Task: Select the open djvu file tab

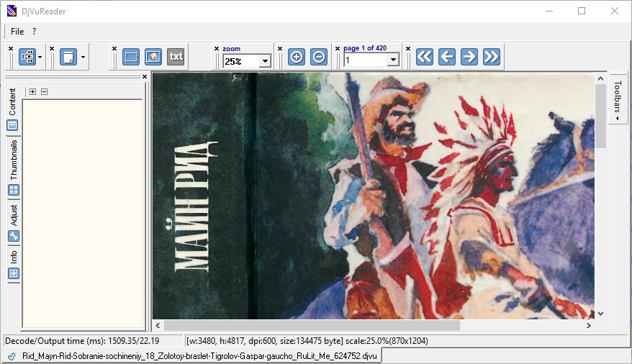Action: click(x=192, y=356)
